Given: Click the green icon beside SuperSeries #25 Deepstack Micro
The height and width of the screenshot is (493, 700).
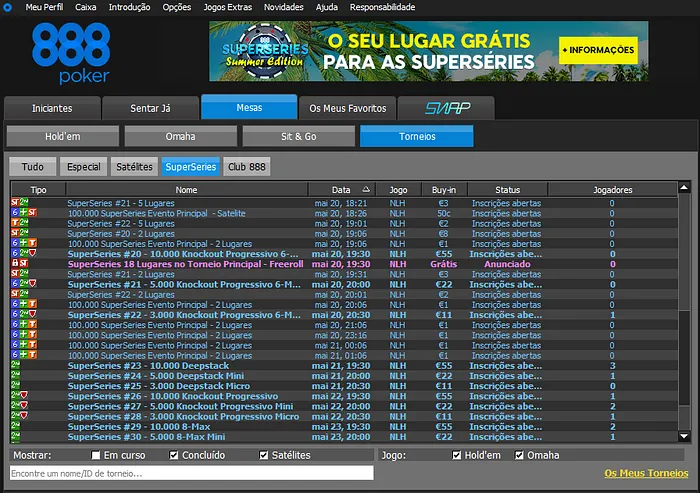Looking at the screenshot, I should click(x=15, y=386).
